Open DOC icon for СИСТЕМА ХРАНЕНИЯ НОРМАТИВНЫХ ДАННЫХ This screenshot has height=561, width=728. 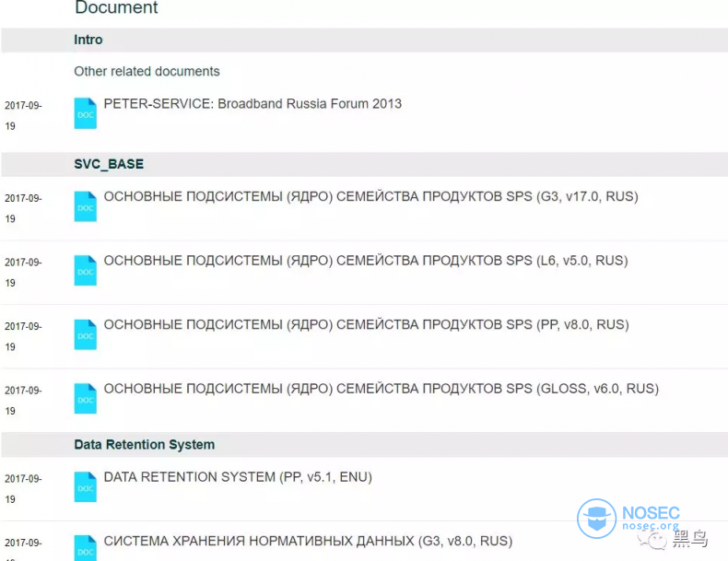[86, 548]
